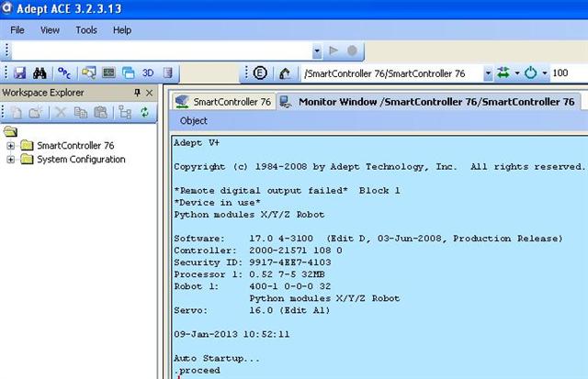Open the /SmartController 76 path dropdown arrow
The height and width of the screenshot is (379, 588).
(x=488, y=73)
